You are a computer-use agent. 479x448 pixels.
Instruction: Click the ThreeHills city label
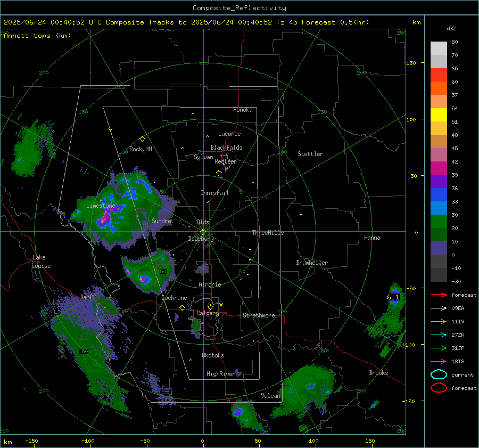coord(268,233)
